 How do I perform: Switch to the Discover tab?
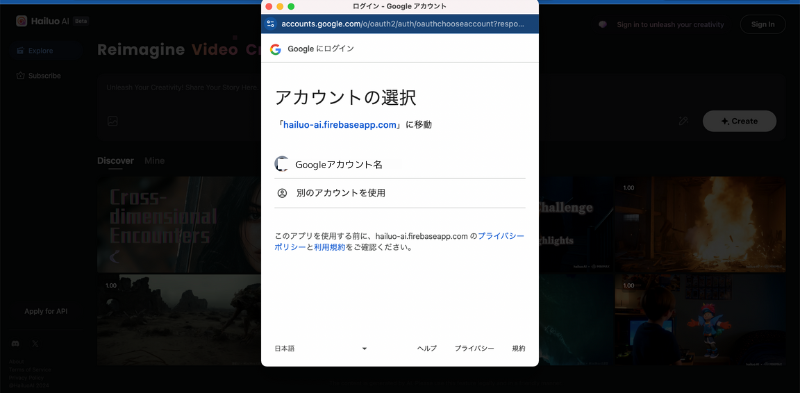point(115,161)
